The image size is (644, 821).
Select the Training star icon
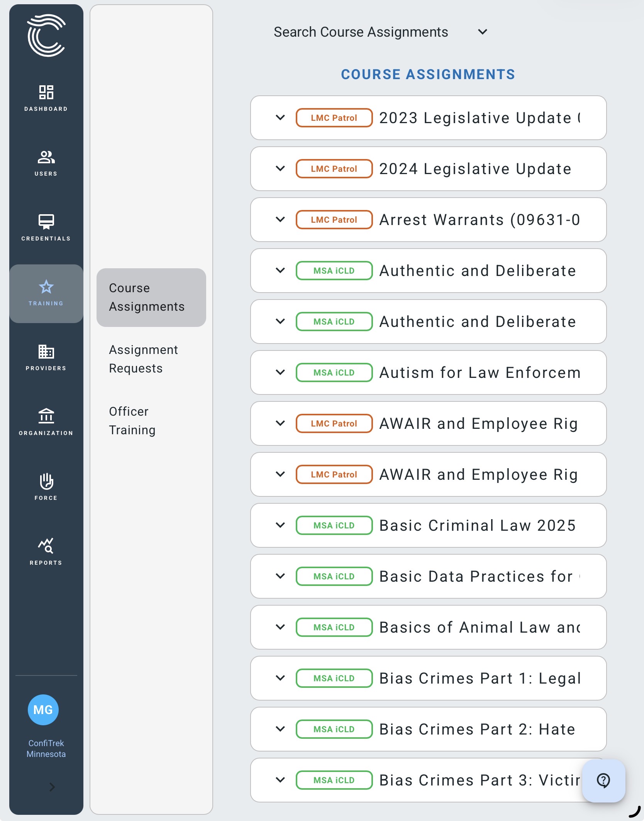click(46, 287)
